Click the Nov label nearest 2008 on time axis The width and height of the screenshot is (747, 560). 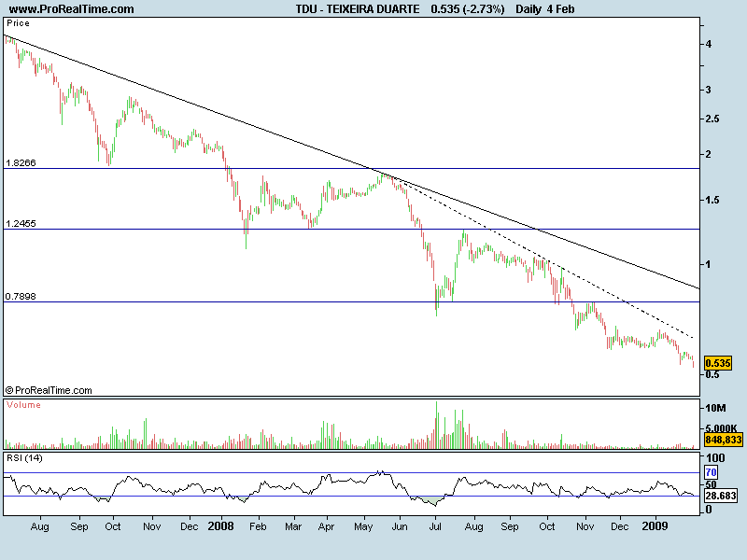point(152,526)
